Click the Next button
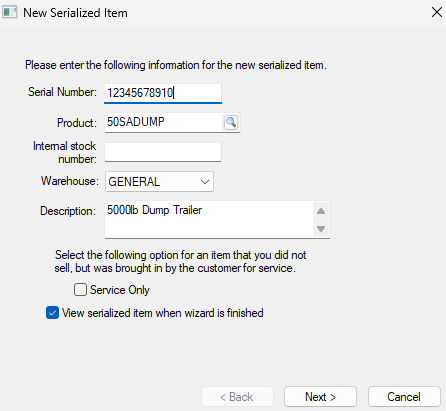This screenshot has height=411, width=446. coord(320,397)
